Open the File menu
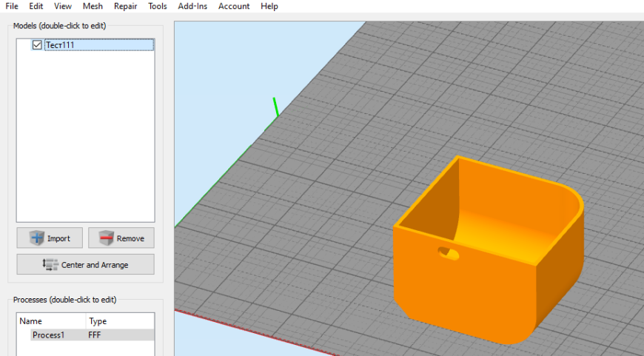This screenshot has height=356, width=644. click(x=12, y=6)
